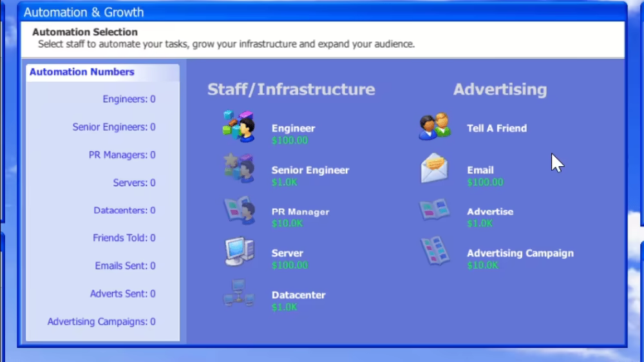
Task: Click the Automation Numbers panel header
Action: (x=102, y=72)
